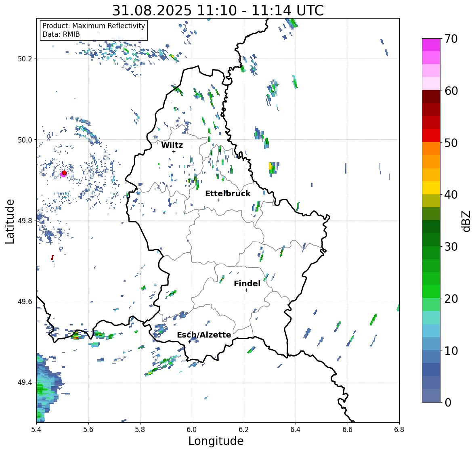
Task: Click the 5.6 longitude tick label
Action: tap(88, 430)
